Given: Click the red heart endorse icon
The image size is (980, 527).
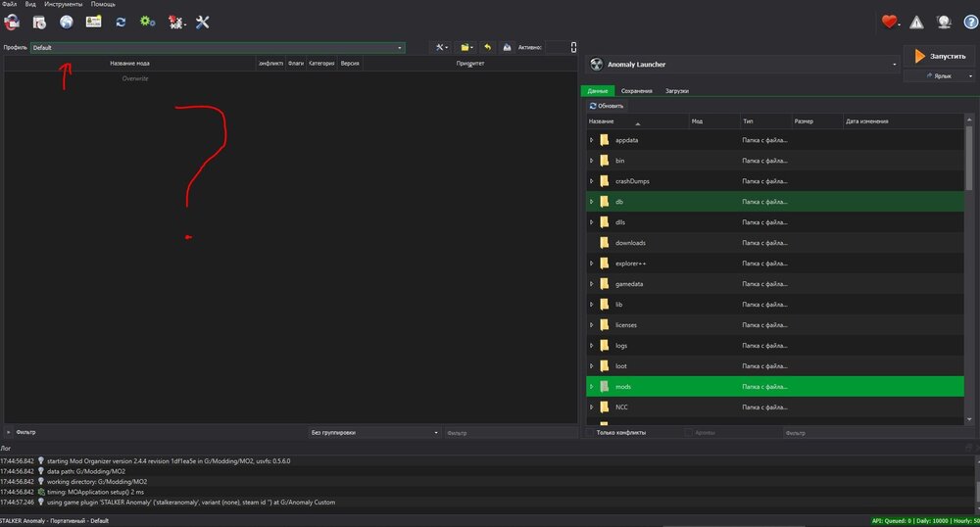Looking at the screenshot, I should tap(890, 22).
